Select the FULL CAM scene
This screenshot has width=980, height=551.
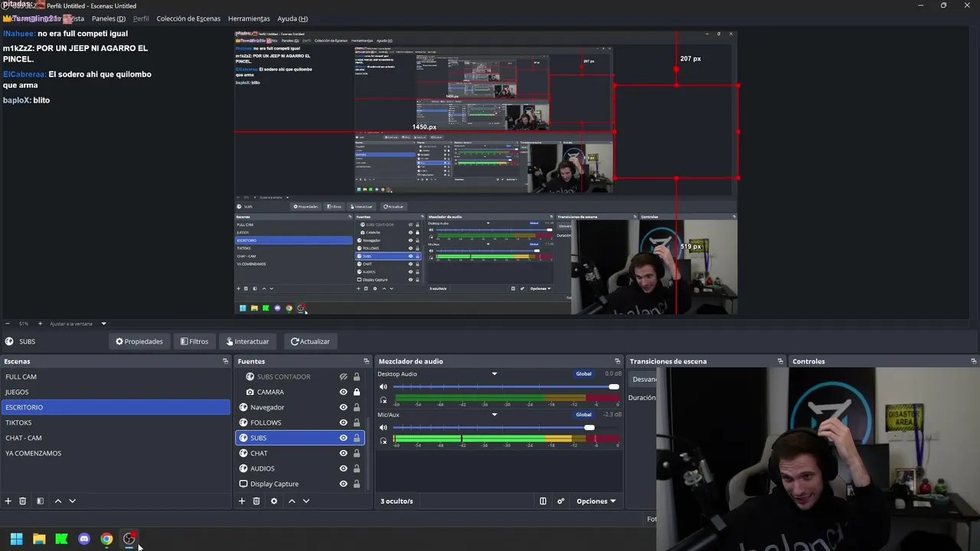[116, 377]
